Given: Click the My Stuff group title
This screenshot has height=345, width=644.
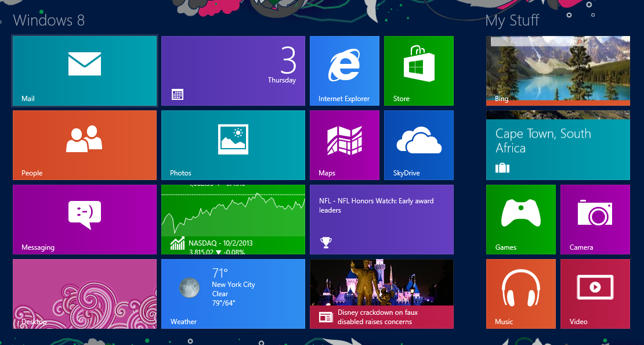Looking at the screenshot, I should click(512, 20).
